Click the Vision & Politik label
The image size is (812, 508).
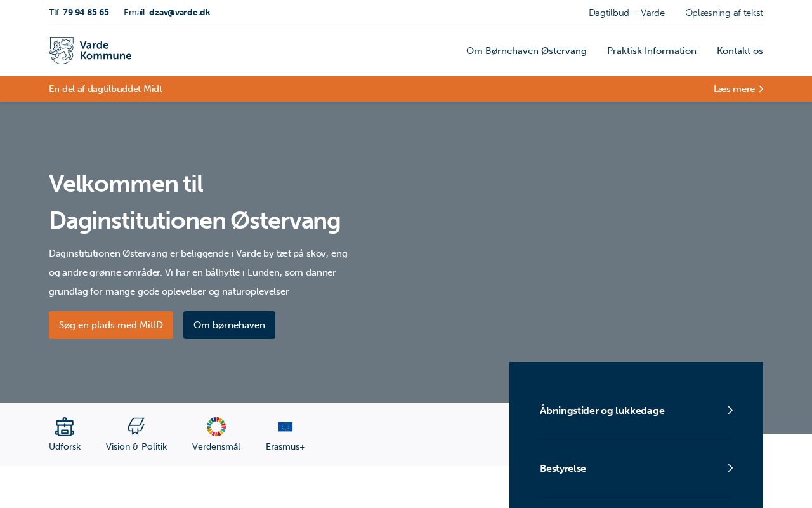(136, 446)
